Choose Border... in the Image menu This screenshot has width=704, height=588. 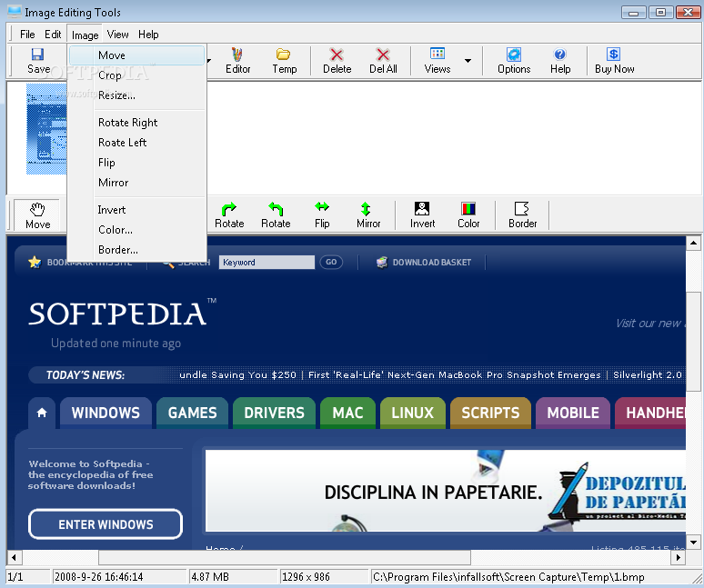coord(137,249)
